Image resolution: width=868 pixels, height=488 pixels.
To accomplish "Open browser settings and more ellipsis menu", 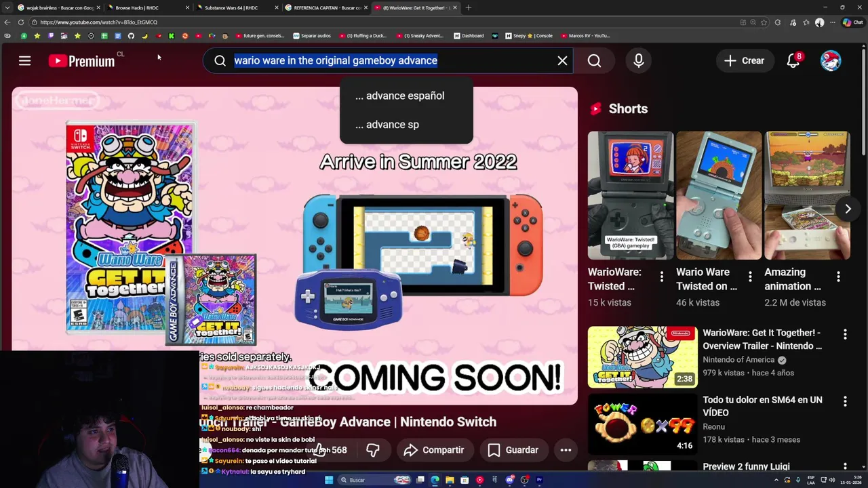I will coord(833,22).
